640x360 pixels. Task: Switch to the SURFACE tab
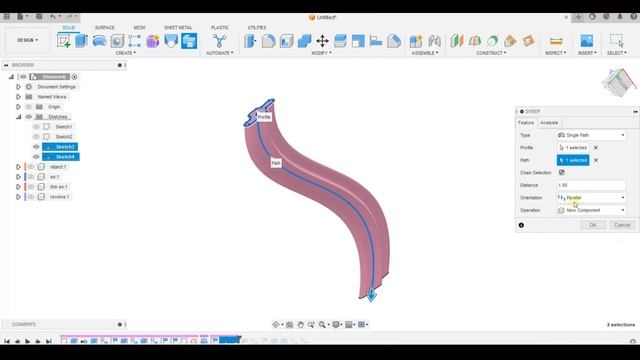point(104,27)
